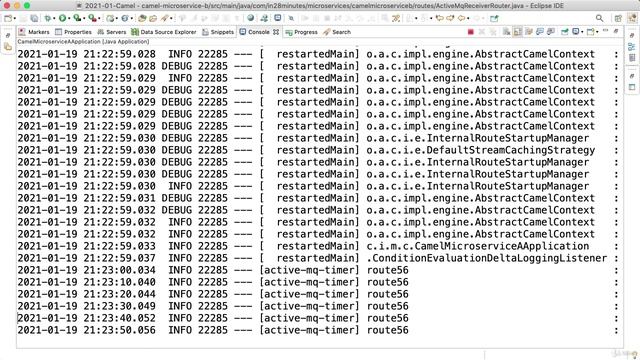The height and width of the screenshot is (360, 640).
Task: Click the globe web browser toolbar icon
Action: 251,18
